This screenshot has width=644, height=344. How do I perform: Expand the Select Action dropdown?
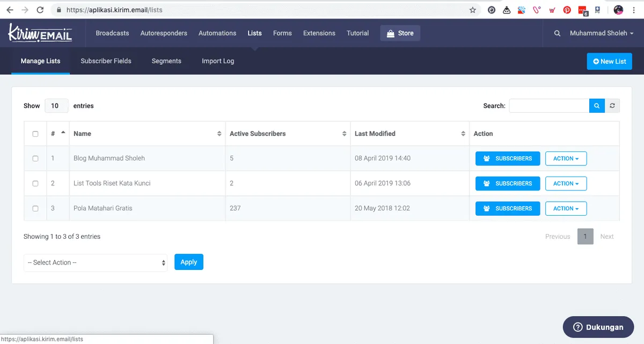(96, 262)
